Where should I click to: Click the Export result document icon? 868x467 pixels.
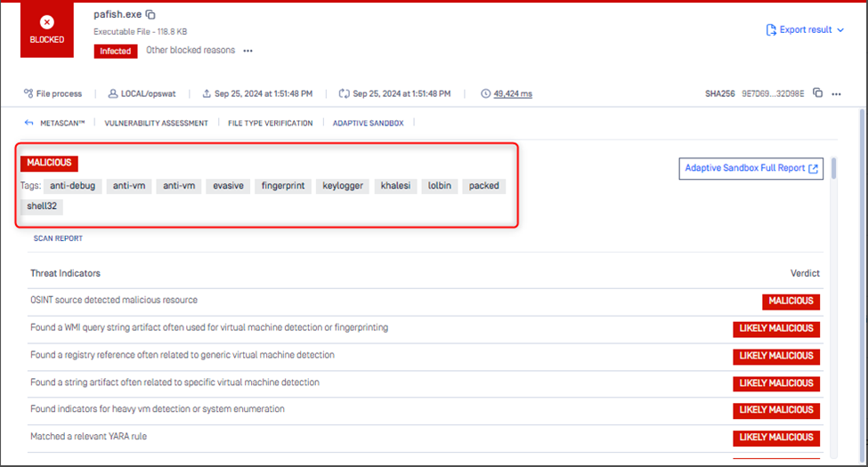[x=771, y=30]
